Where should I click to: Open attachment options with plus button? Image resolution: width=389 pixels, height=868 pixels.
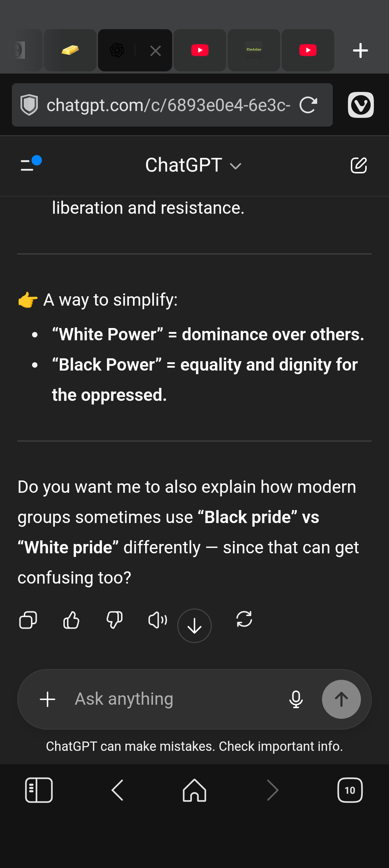pos(48,699)
